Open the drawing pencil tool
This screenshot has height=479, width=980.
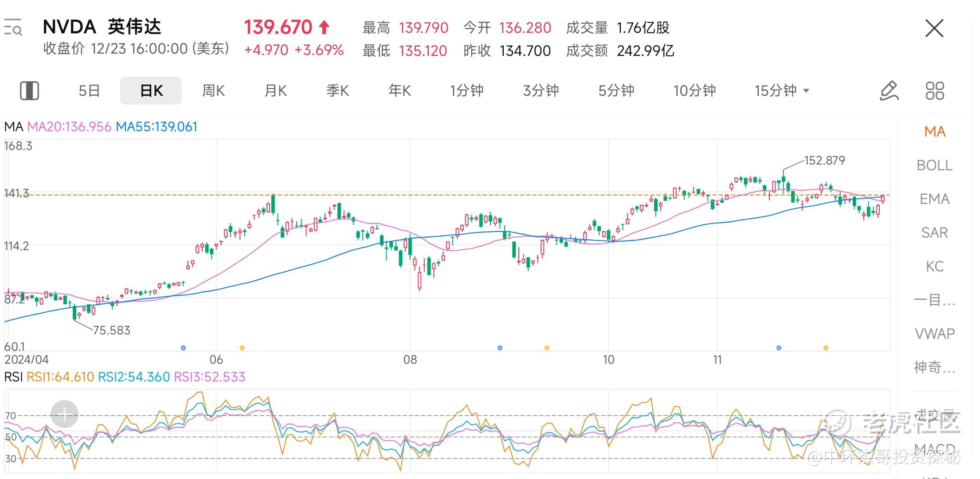click(x=889, y=90)
